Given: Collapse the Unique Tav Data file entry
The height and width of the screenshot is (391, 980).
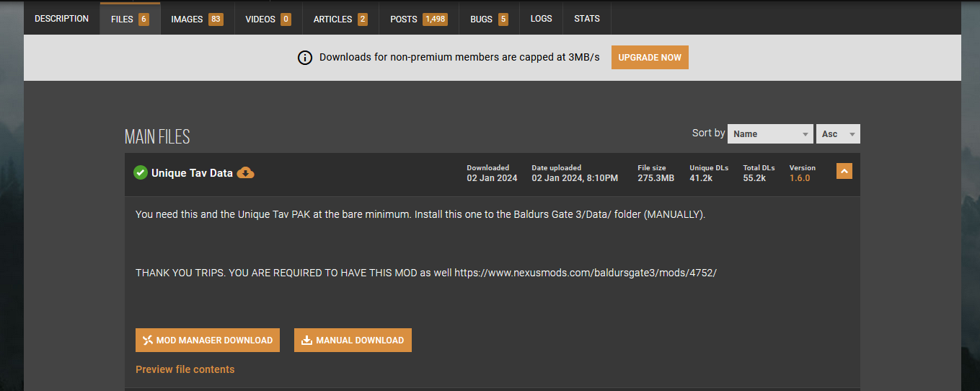Looking at the screenshot, I should click(844, 171).
